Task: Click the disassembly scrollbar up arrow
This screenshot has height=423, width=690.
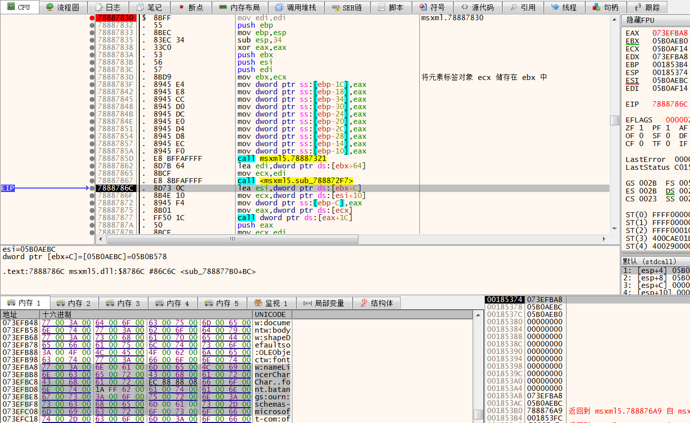Action: click(615, 19)
